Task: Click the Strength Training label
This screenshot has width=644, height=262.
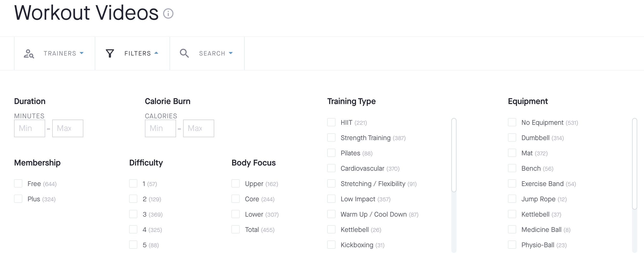Action: (x=365, y=138)
